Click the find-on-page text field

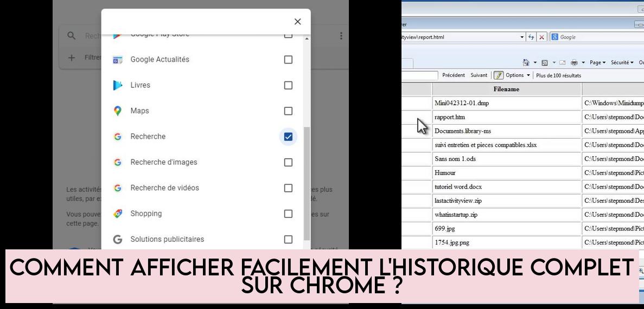click(x=420, y=75)
